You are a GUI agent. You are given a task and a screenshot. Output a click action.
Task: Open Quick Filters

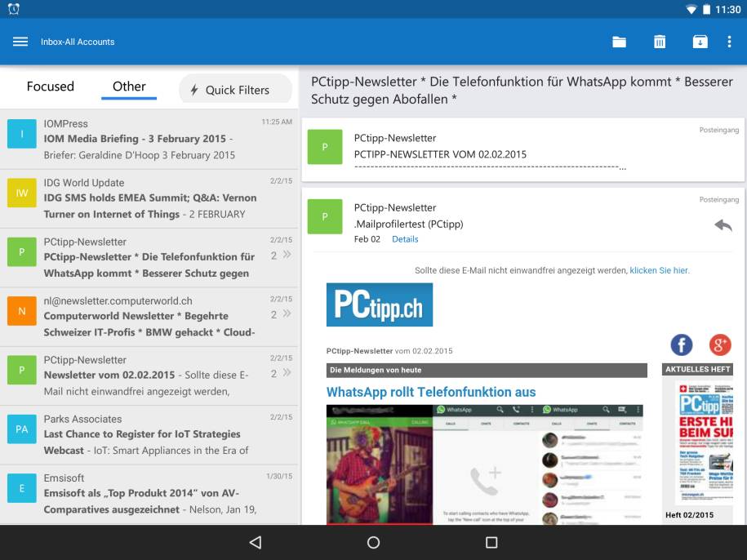(x=235, y=90)
